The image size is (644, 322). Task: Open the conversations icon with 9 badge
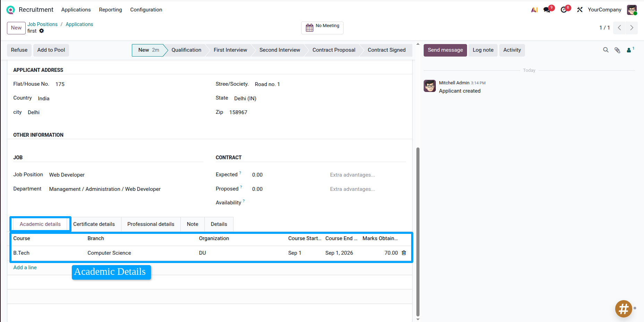click(547, 10)
